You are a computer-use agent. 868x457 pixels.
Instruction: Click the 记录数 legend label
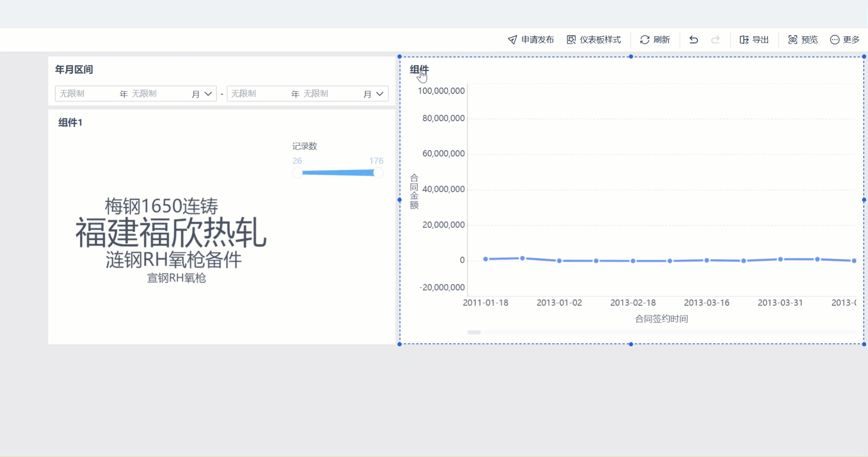[x=304, y=146]
